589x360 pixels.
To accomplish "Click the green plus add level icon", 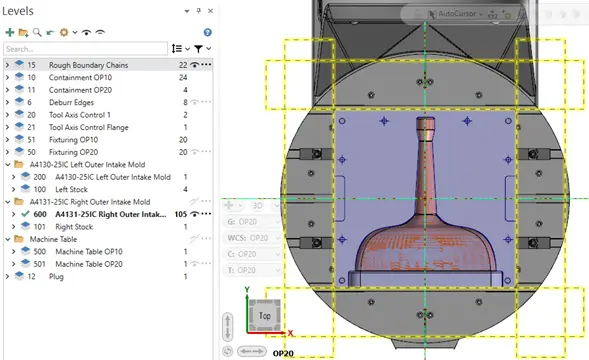I will click(x=10, y=32).
